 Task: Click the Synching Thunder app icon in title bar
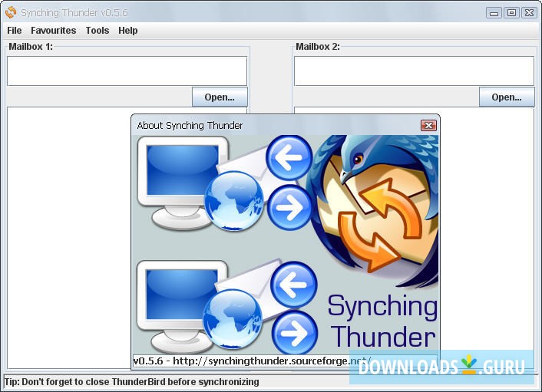click(x=11, y=12)
